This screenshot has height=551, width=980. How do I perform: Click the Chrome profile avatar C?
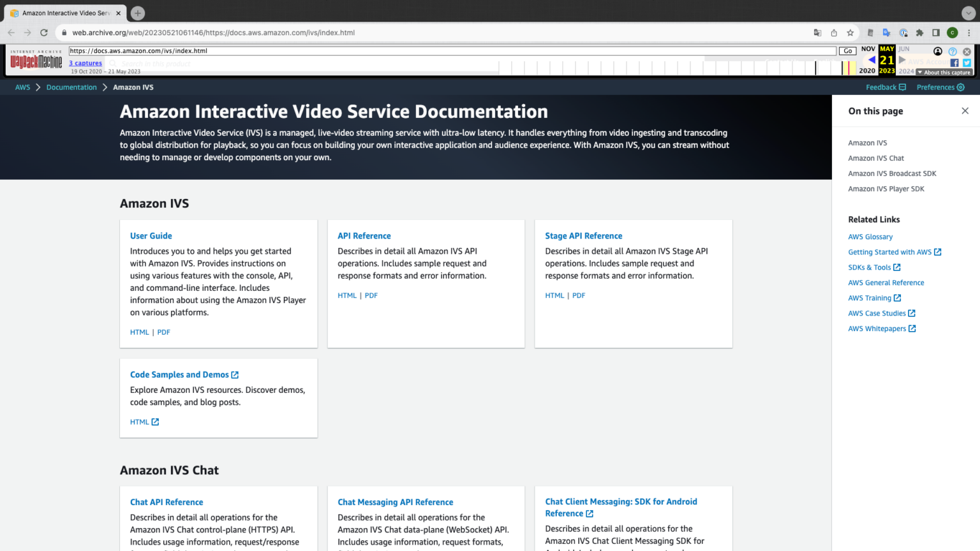tap(952, 33)
